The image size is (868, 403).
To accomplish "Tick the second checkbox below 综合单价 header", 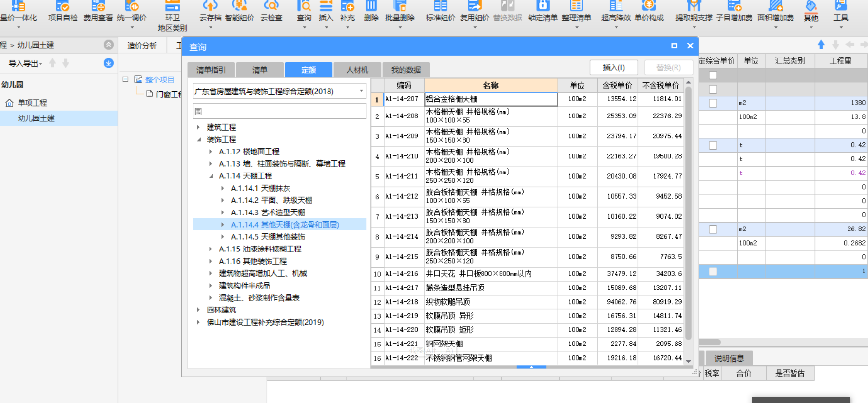I will coord(713,89).
